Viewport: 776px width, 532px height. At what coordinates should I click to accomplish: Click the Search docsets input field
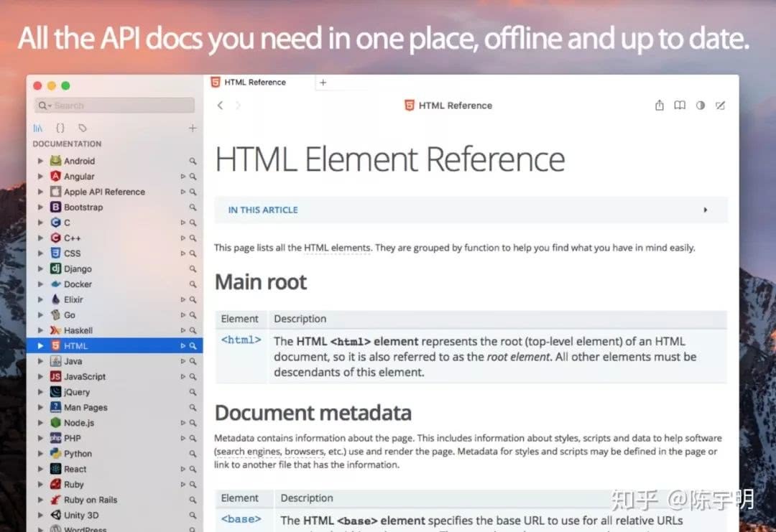point(114,106)
